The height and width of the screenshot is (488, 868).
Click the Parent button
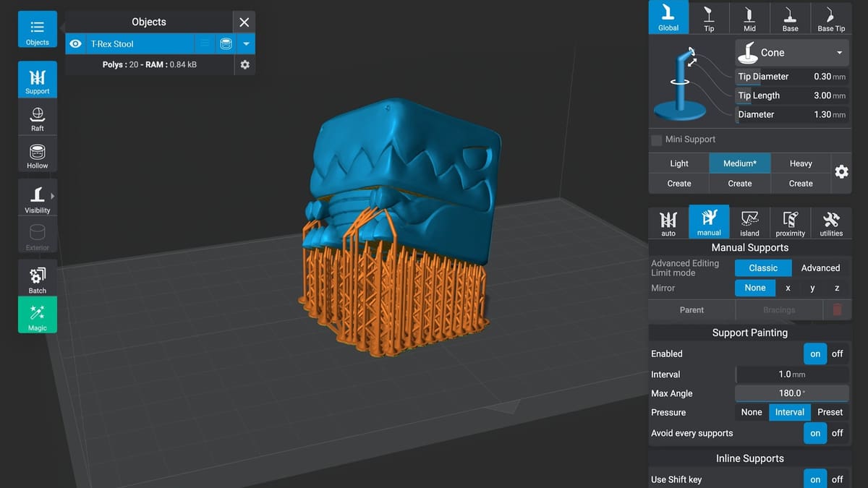coord(692,309)
